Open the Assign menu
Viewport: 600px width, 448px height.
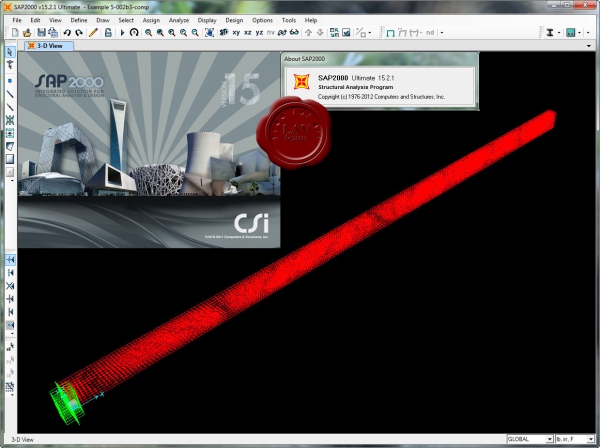[151, 20]
